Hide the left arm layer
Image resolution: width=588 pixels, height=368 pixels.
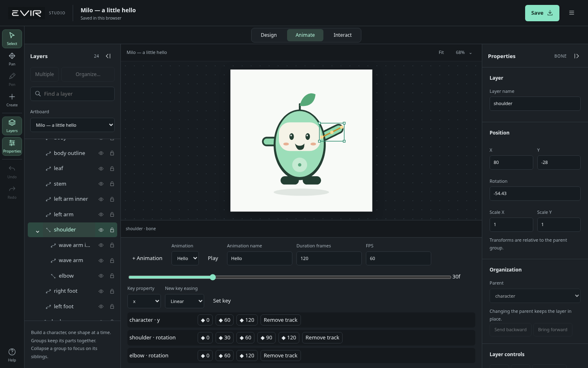101,215
